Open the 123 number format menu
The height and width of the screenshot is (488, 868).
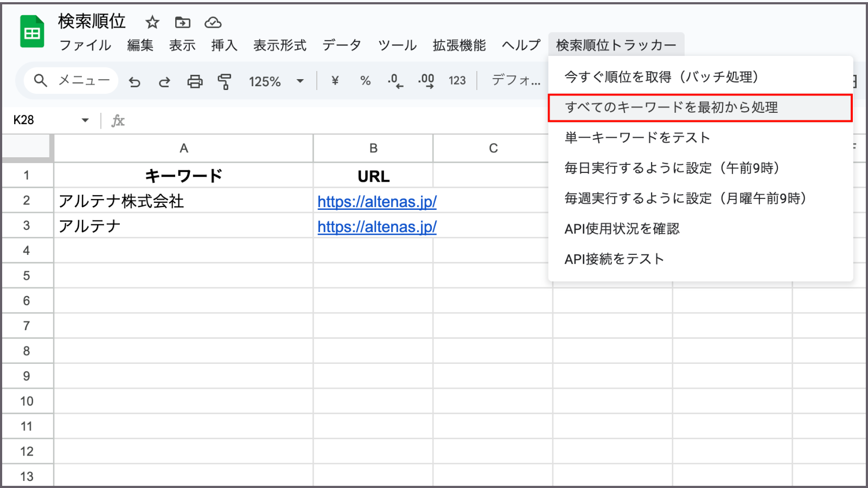tap(457, 81)
